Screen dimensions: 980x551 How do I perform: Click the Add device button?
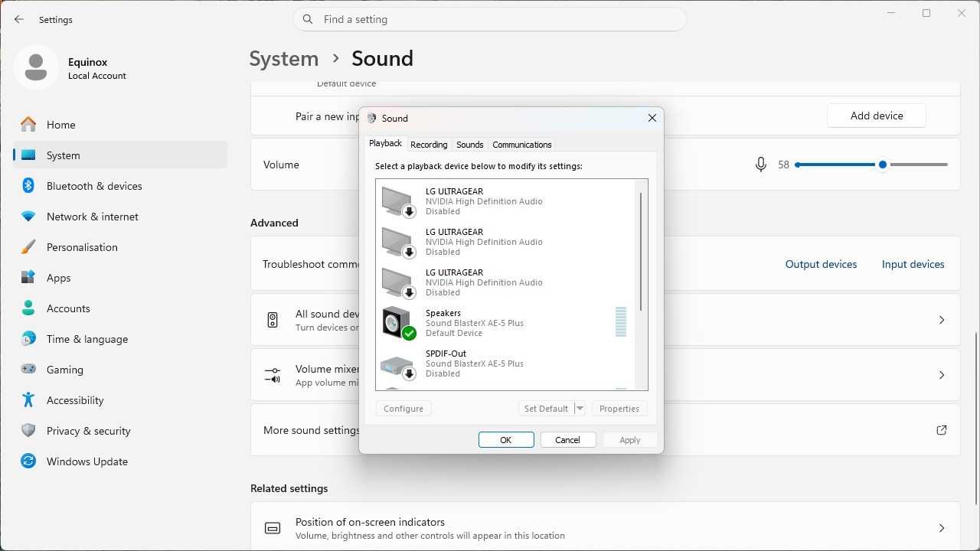(x=877, y=116)
